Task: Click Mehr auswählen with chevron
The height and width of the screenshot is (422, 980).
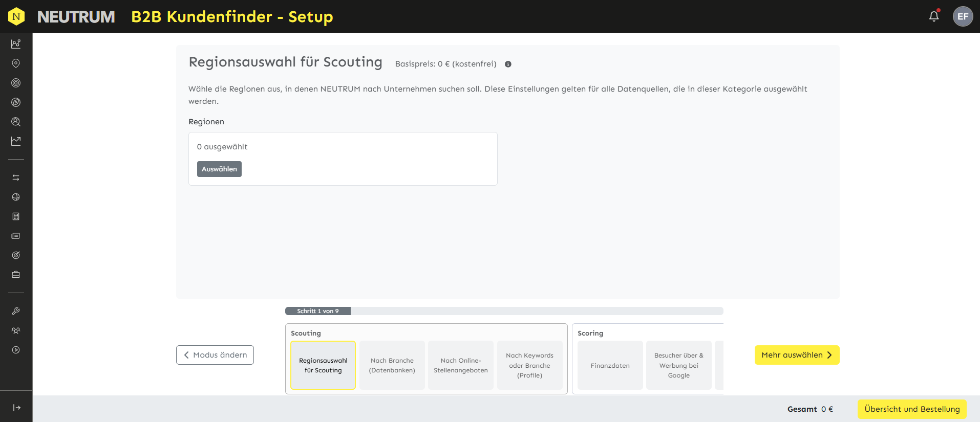Action: pos(797,355)
